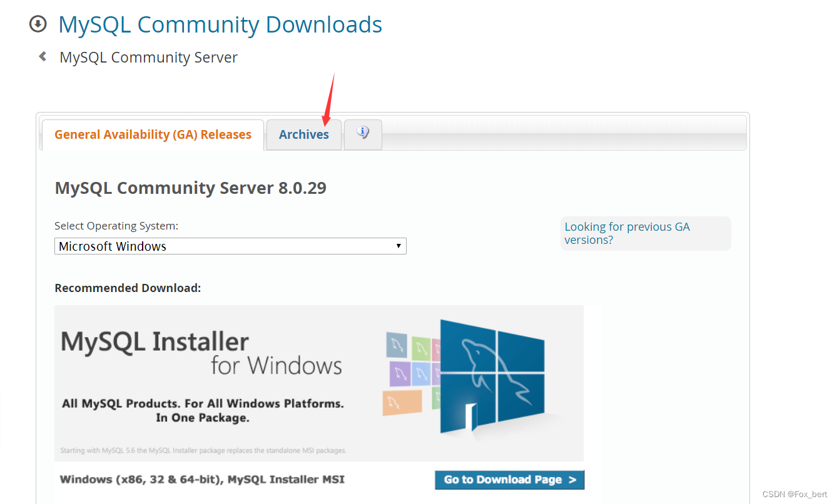Click the MySQL Installer for Windows banner
The image size is (837, 504).
tap(319, 383)
